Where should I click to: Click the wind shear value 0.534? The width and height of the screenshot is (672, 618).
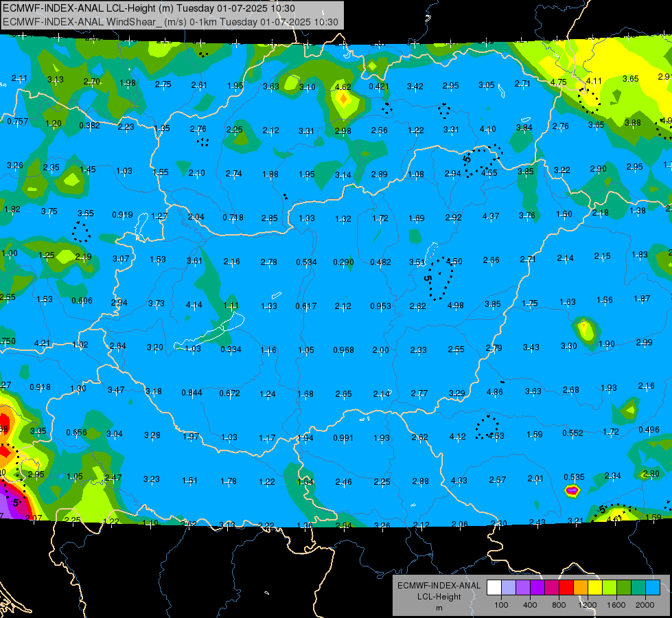[x=306, y=262]
